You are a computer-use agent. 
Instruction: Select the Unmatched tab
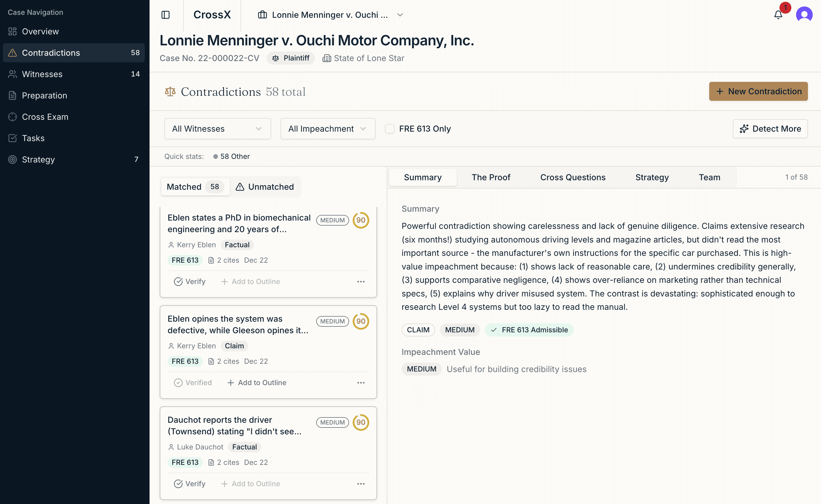[265, 187]
